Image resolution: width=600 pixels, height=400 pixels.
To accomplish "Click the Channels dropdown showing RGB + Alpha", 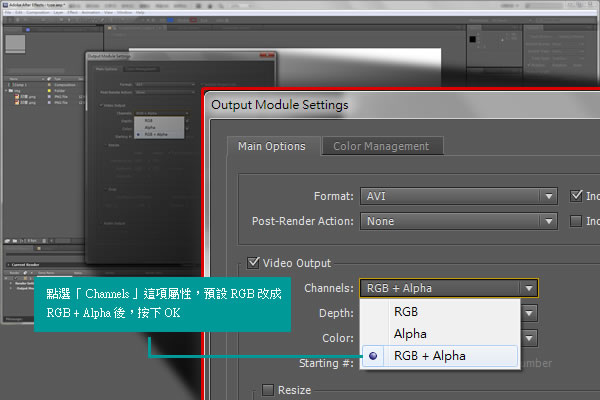I will click(448, 288).
